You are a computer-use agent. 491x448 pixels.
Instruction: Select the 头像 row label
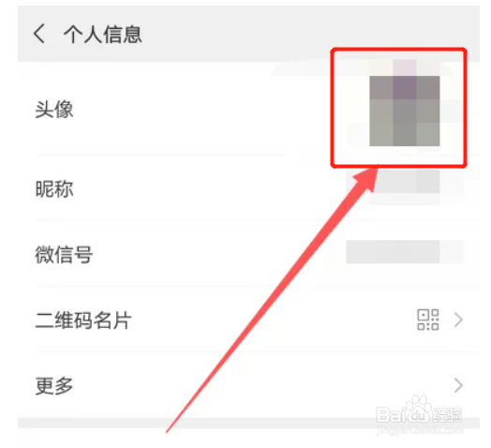pyautogui.click(x=54, y=110)
